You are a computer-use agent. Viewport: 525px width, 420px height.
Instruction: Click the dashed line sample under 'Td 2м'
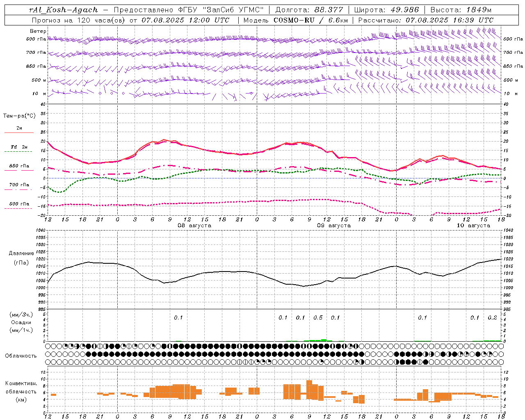point(18,152)
